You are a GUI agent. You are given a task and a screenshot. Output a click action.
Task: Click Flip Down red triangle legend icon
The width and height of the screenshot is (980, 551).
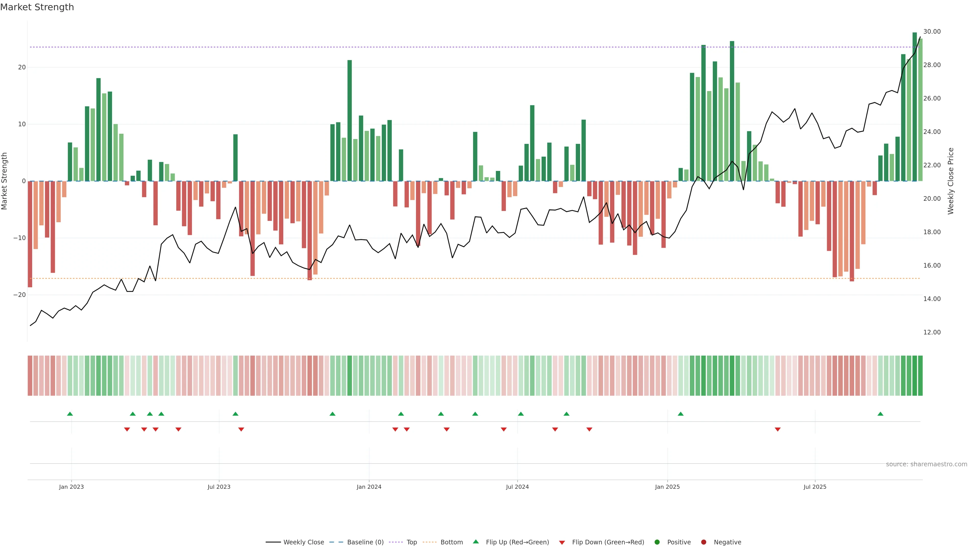[562, 543]
